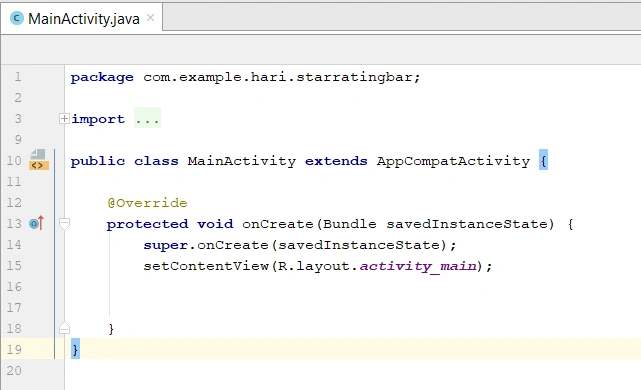Click the protected keyword on line 13

(147, 224)
